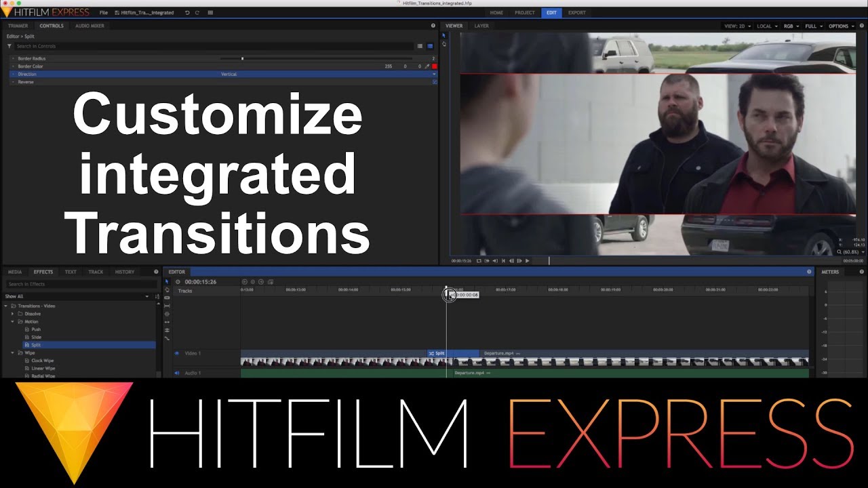This screenshot has height=488, width=868.
Task: Pick Border Color with the eyedropper
Action: pos(427,66)
